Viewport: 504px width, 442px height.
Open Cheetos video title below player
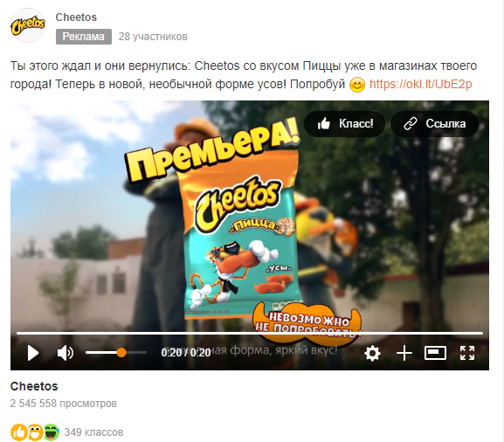coord(34,386)
